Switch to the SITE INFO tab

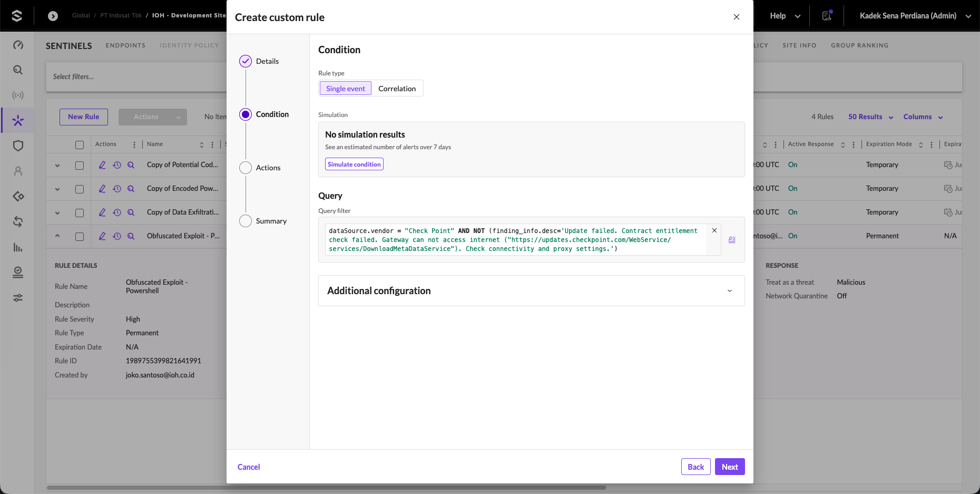799,45
